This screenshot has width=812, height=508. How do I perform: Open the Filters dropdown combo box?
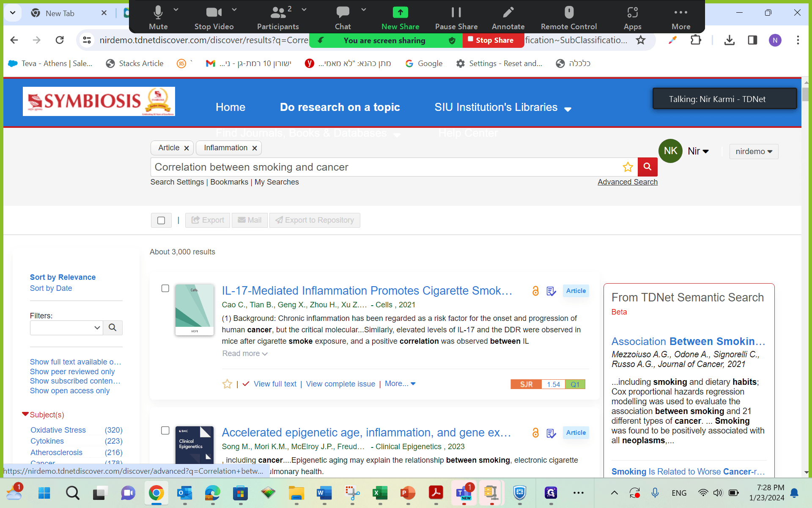66,328
